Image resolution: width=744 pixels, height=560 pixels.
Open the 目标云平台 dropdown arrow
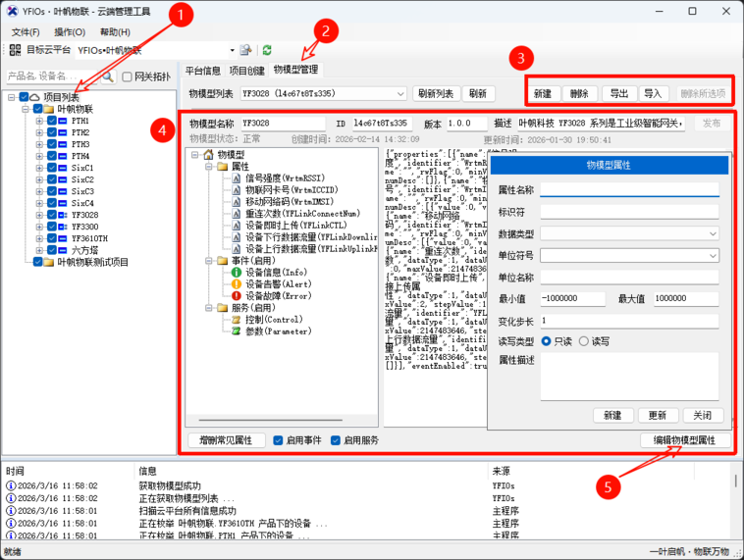tap(232, 50)
